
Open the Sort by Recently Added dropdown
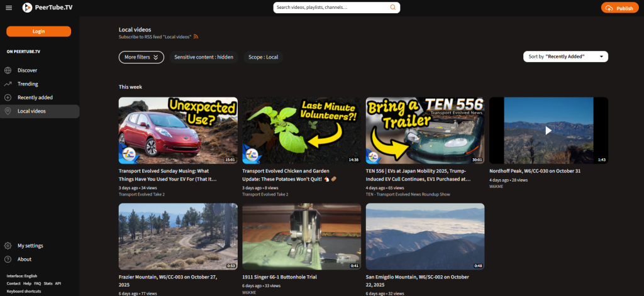tap(565, 57)
